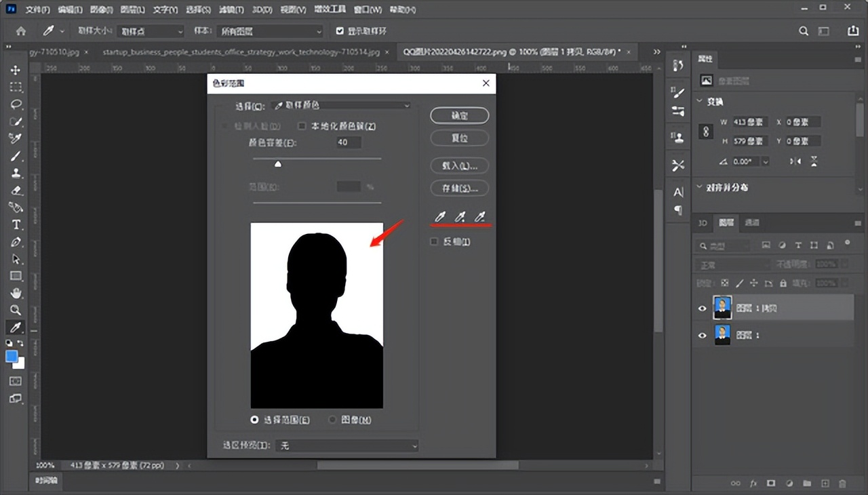The image size is (868, 495).
Task: Open the layer blend mode dropdown showing 正常
Action: click(x=731, y=264)
